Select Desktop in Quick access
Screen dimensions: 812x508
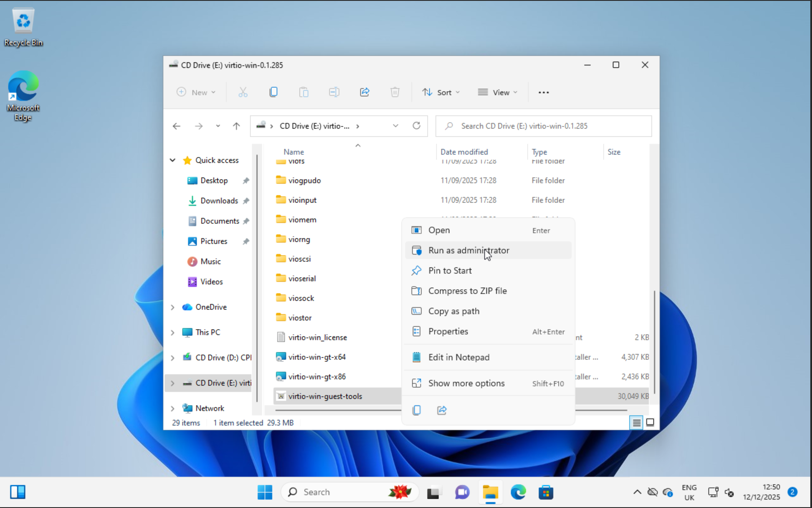click(214, 181)
